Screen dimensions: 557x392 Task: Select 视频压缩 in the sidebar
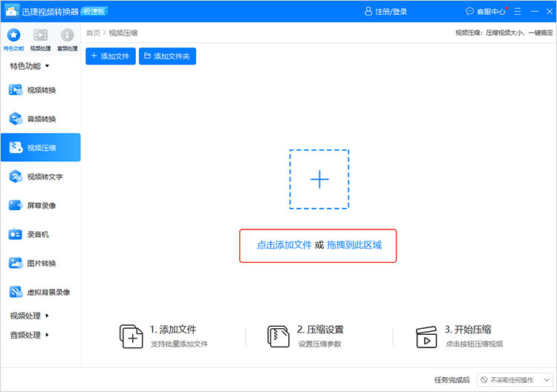(x=41, y=147)
